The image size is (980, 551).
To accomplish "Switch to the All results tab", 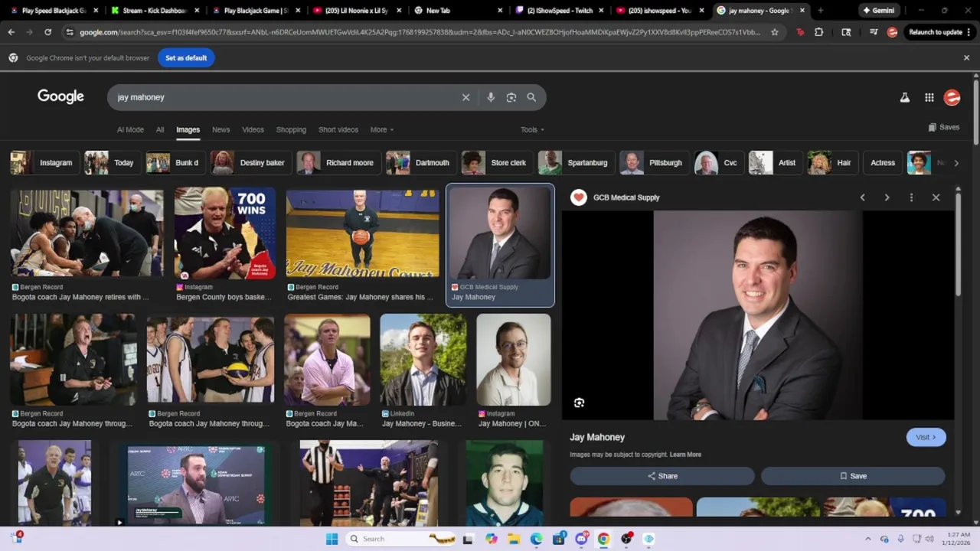I will (160, 129).
